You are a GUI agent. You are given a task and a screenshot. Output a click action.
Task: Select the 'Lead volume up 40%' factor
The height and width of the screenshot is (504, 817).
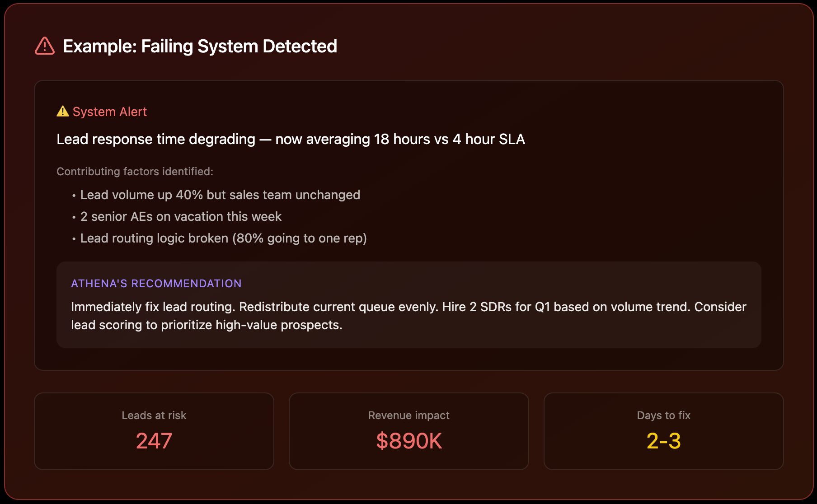point(220,195)
